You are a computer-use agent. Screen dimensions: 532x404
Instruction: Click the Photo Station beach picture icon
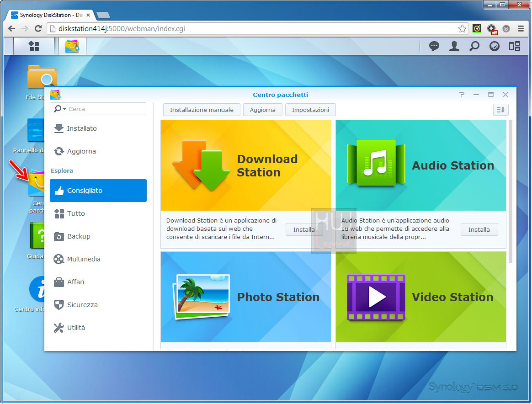202,297
